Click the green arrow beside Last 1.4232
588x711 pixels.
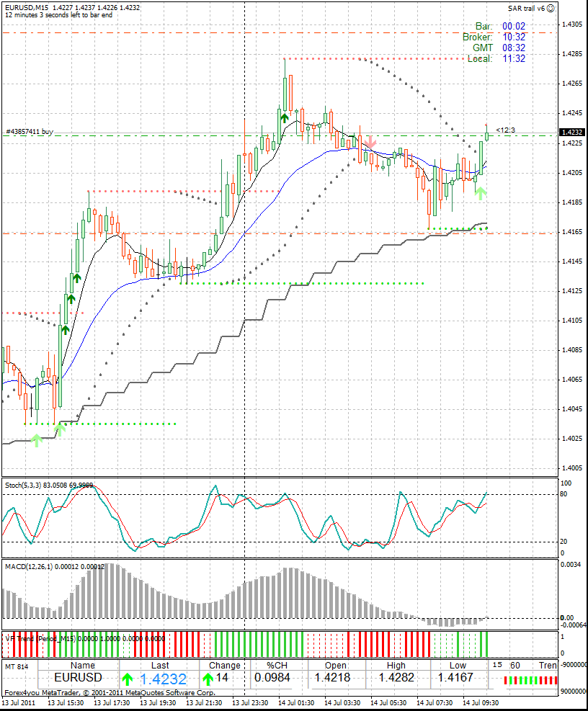click(x=128, y=679)
